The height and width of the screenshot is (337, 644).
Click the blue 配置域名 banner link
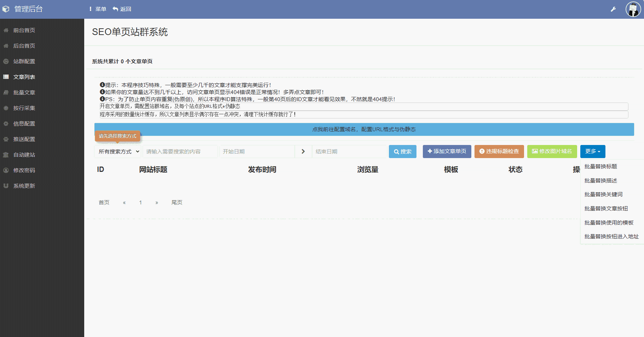click(x=364, y=129)
